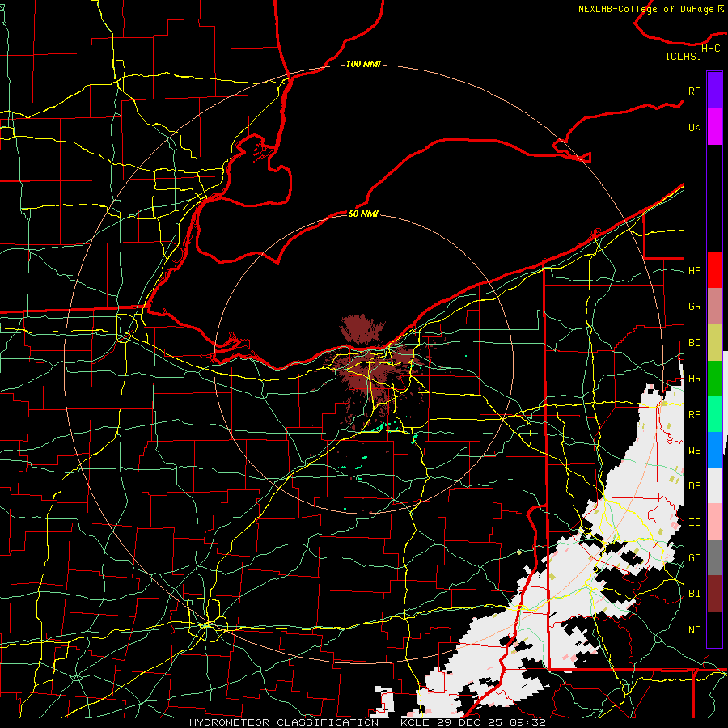Click the purple RF color swatch

[x=714, y=91]
